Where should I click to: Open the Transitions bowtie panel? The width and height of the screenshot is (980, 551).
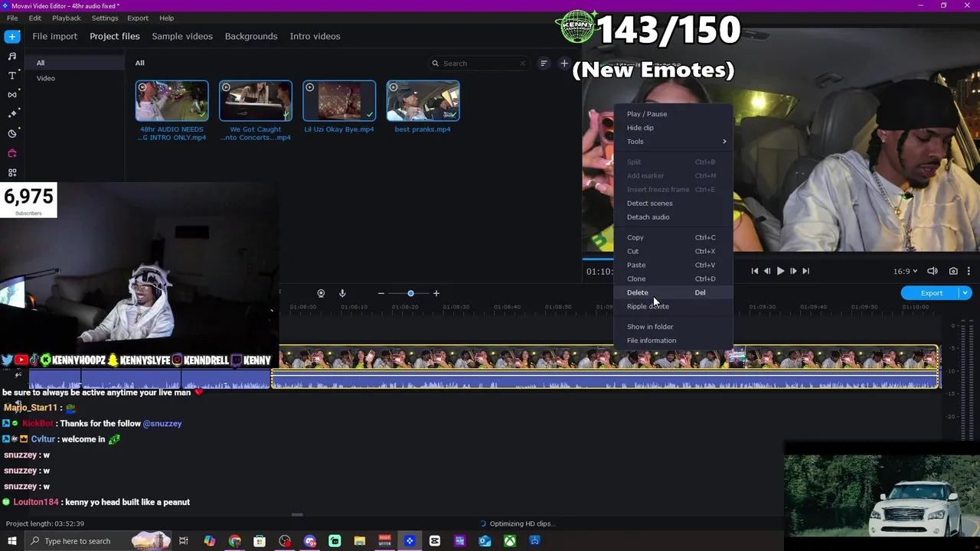pos(12,95)
